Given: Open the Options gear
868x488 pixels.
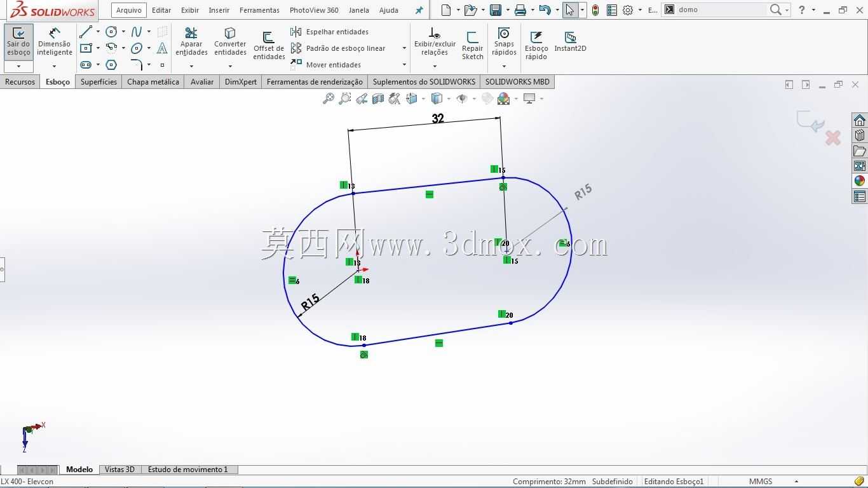Looking at the screenshot, I should coord(628,10).
